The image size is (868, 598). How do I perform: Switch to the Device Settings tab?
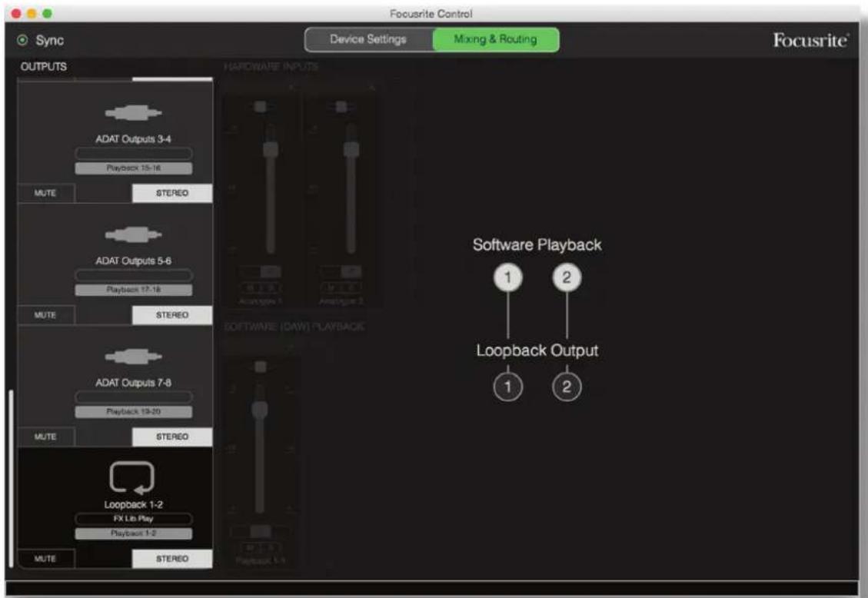point(368,39)
